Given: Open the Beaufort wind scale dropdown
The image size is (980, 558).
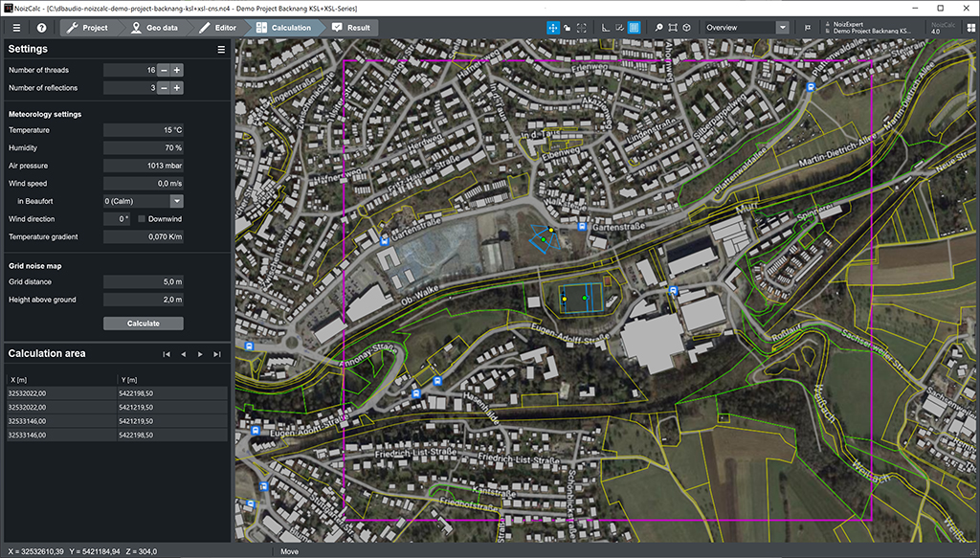Looking at the screenshot, I should (x=177, y=201).
